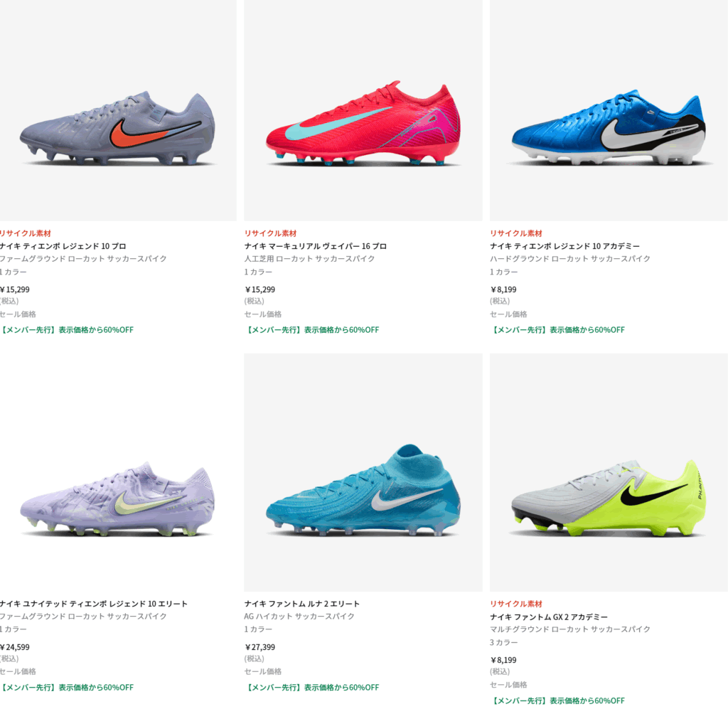
Task: Click the red Mercurial Vapor 16 Pro shoe photo
Action: click(x=363, y=124)
